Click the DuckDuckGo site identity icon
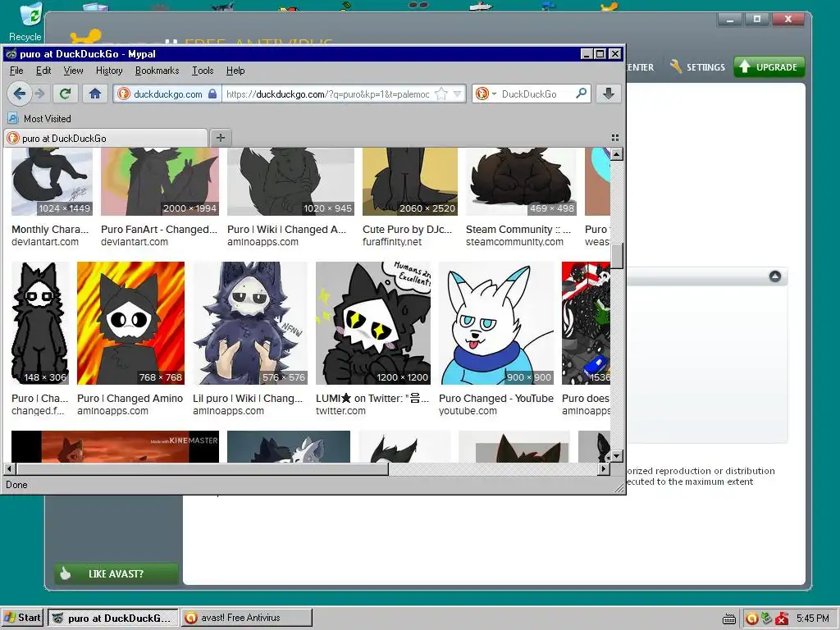Screen dimensions: 840x630 [124, 94]
